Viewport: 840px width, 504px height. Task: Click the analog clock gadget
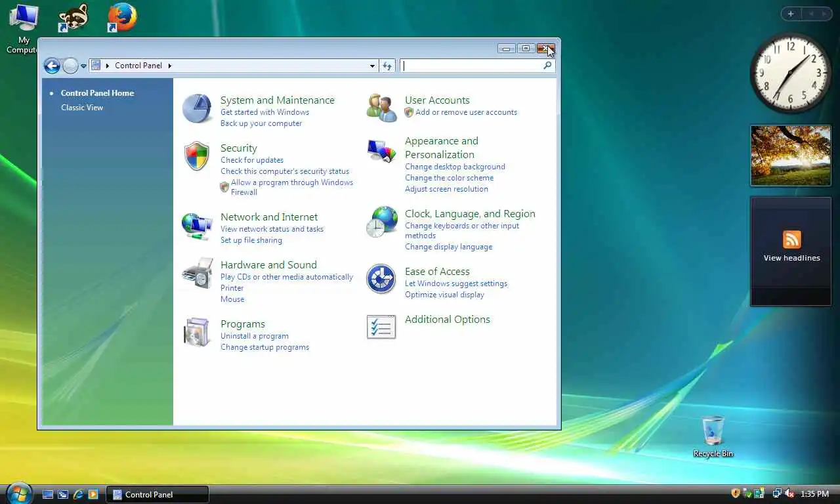point(791,73)
